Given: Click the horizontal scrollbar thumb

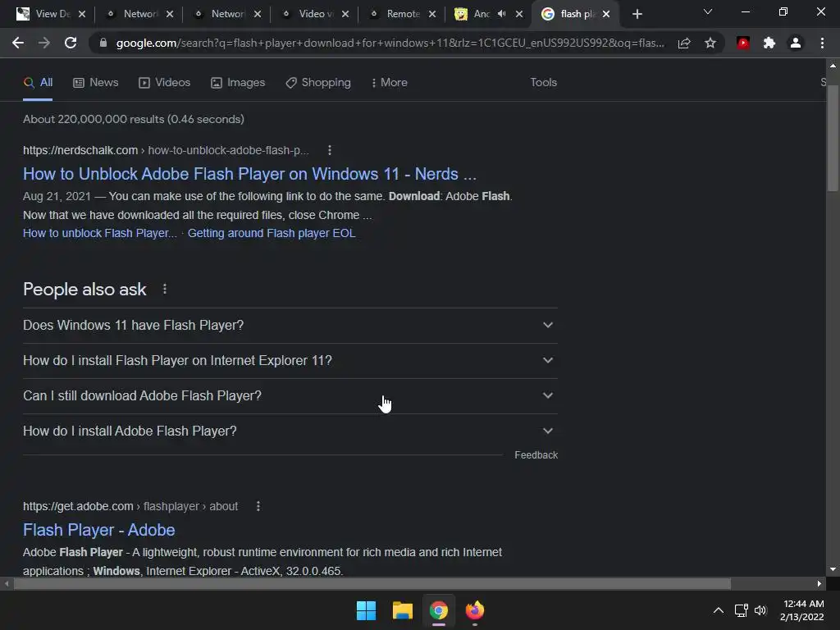Looking at the screenshot, I should pyautogui.click(x=372, y=583).
